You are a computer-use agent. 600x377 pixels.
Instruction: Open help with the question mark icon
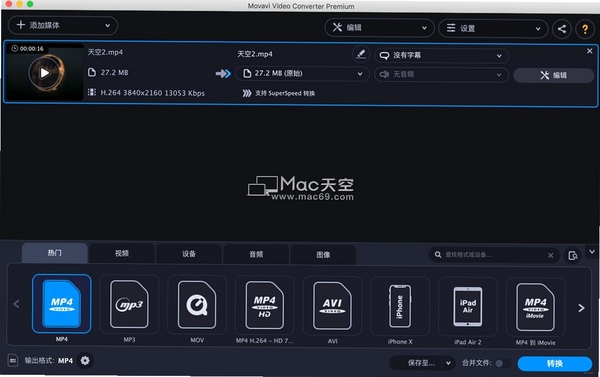point(585,29)
